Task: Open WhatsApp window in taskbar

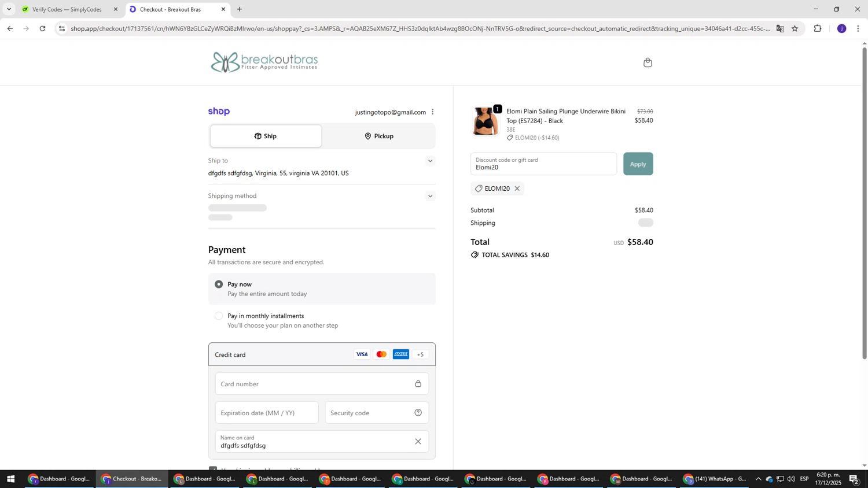Action: [x=715, y=479]
